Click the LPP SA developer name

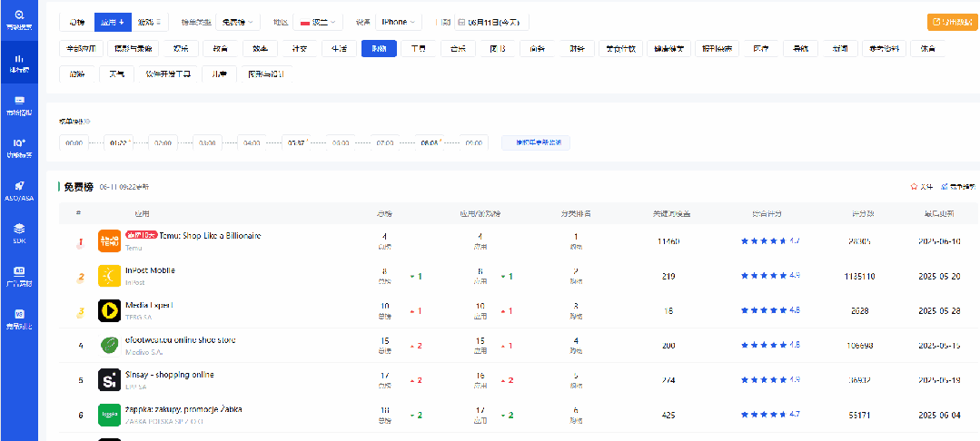point(135,387)
